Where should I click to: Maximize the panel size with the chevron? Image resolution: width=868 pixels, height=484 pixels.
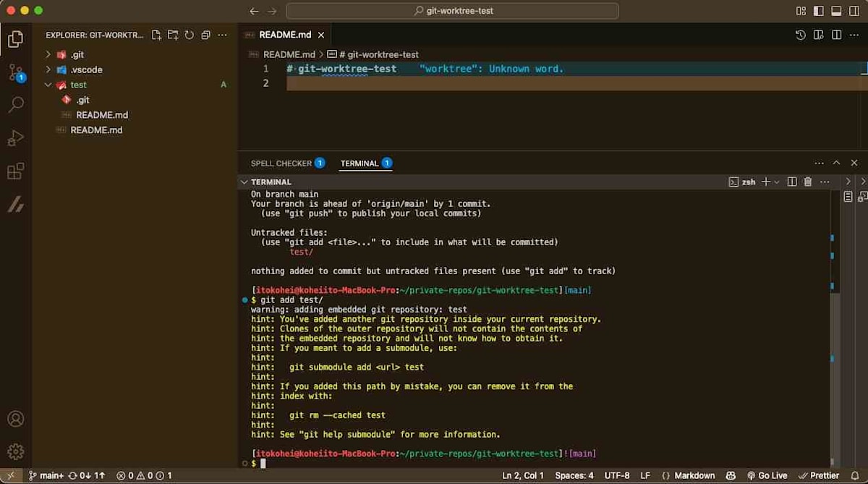pyautogui.click(x=836, y=164)
